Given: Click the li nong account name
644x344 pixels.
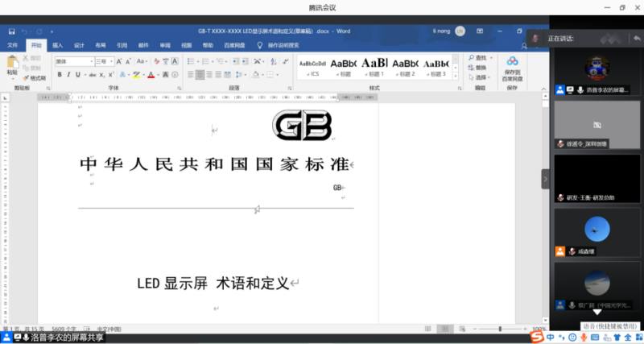Looking at the screenshot, I should (x=441, y=31).
